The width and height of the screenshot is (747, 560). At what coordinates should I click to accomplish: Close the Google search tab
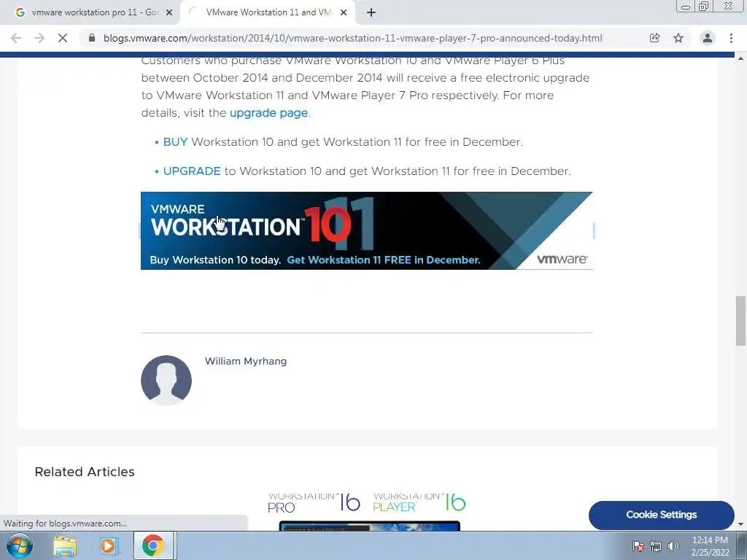169,12
